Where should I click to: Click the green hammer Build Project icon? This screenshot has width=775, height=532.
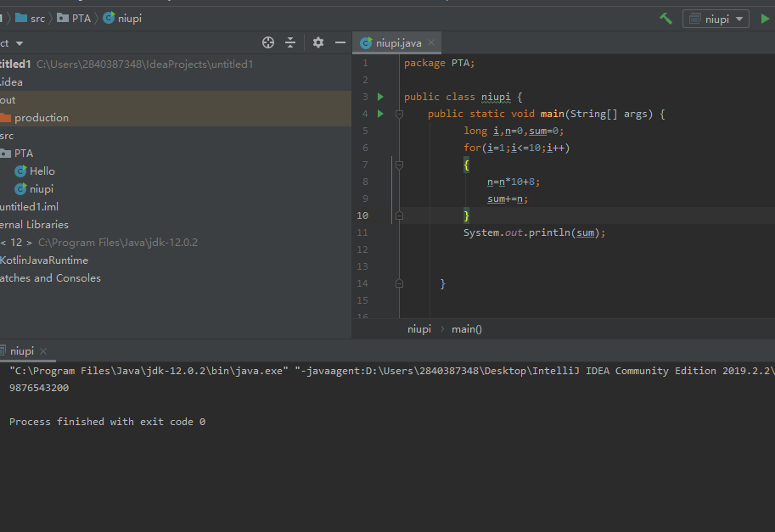(665, 19)
